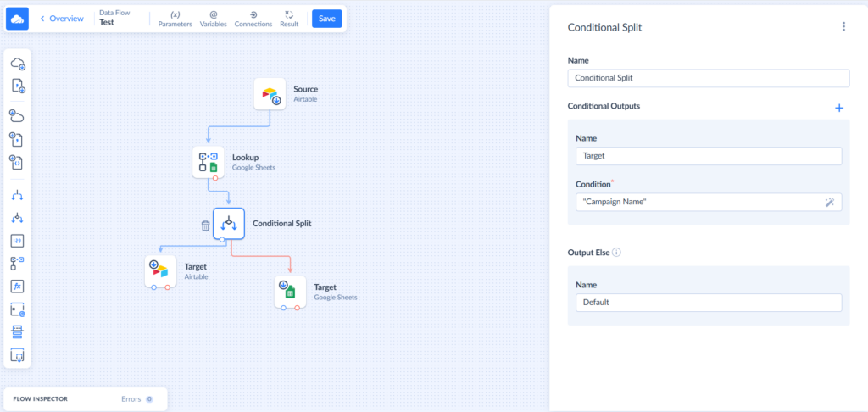The width and height of the screenshot is (868, 412).
Task: Click the Output Else info icon
Action: point(616,252)
